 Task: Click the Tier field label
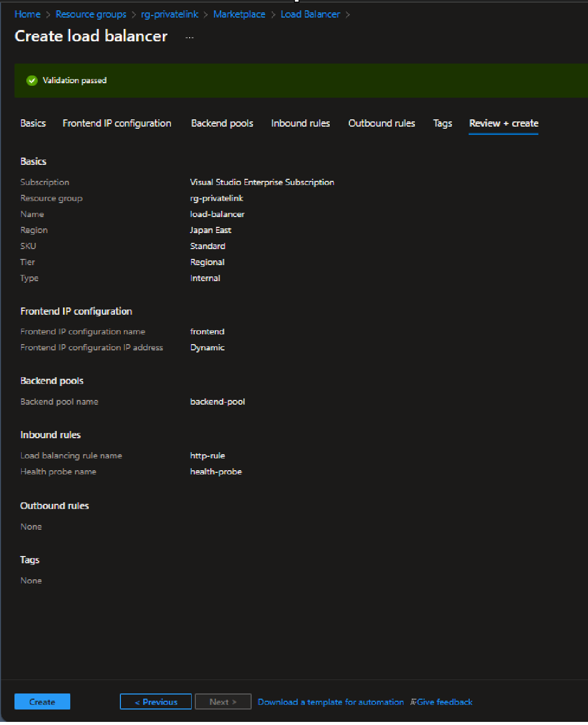click(27, 263)
